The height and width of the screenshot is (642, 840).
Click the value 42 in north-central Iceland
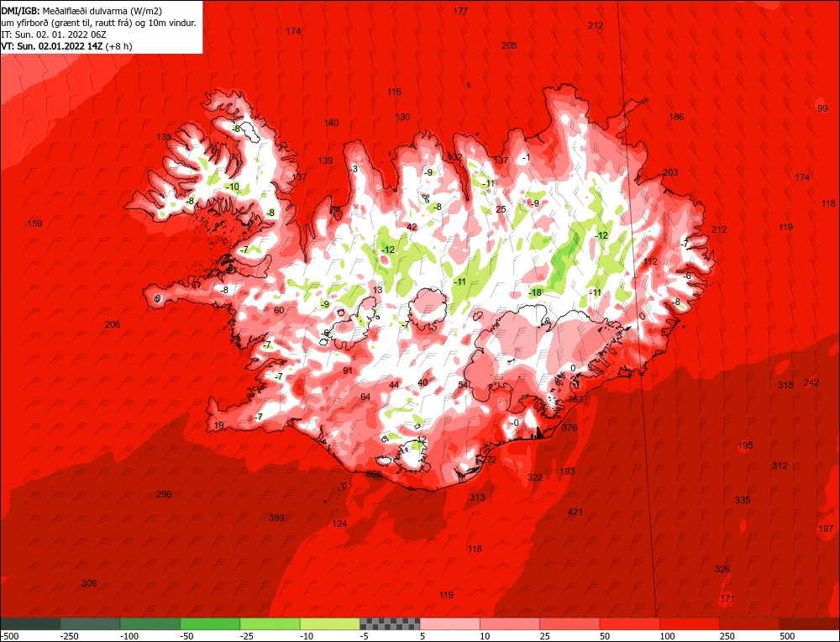coord(412,227)
